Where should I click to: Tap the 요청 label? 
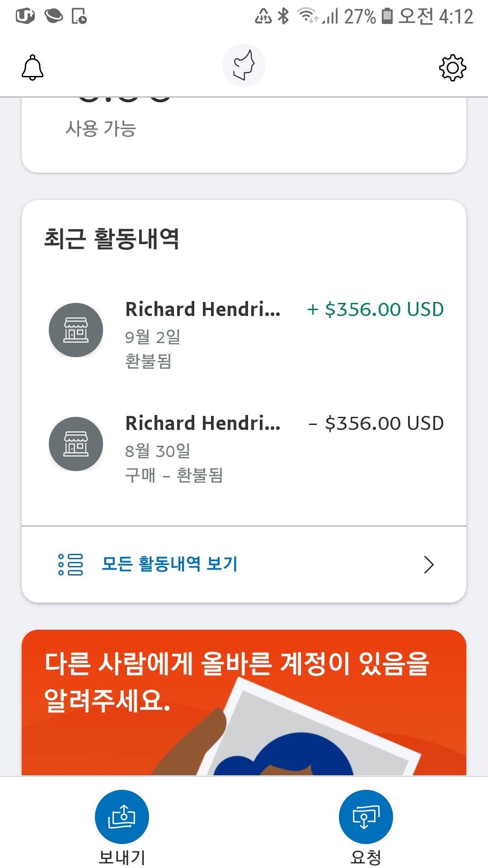point(366,856)
